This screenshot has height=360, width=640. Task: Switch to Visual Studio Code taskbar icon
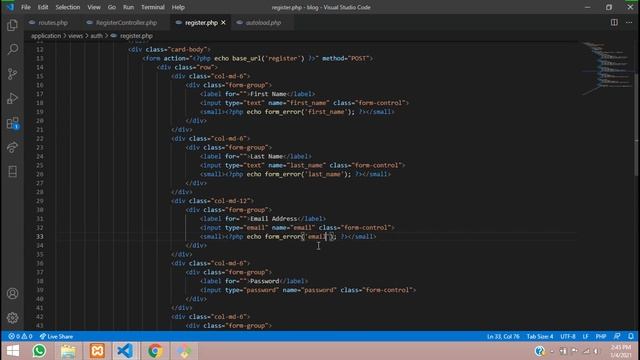pos(125,351)
